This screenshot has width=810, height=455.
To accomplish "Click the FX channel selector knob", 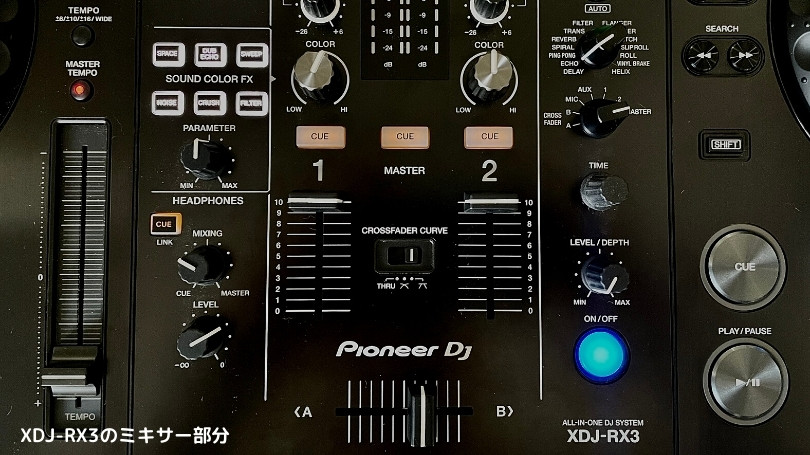I will tap(602, 117).
